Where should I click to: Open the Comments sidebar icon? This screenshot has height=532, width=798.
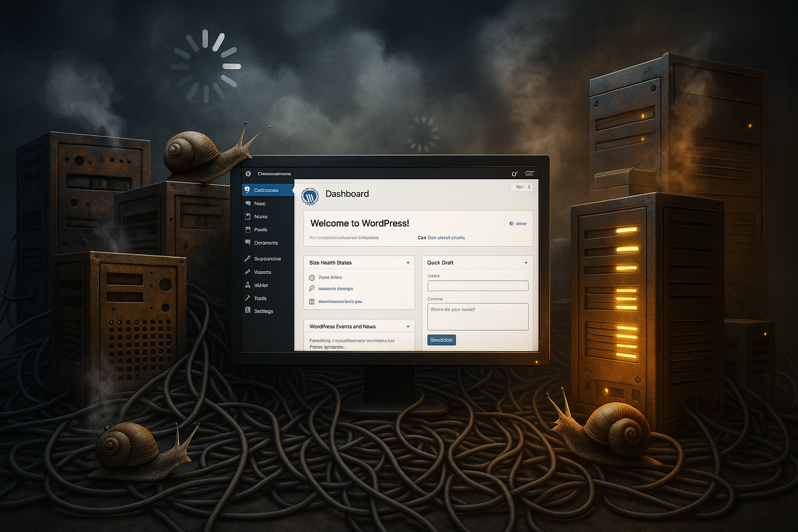click(248, 243)
